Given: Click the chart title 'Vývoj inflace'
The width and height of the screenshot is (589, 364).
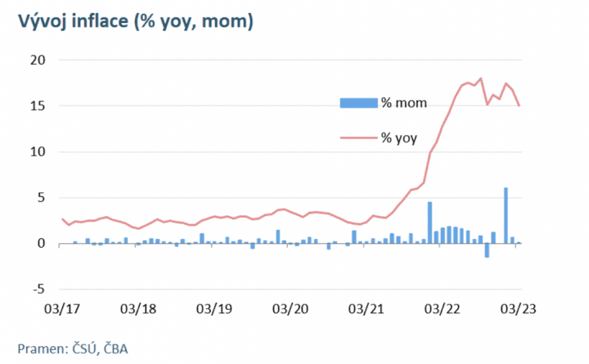Looking at the screenshot, I should click(74, 20).
